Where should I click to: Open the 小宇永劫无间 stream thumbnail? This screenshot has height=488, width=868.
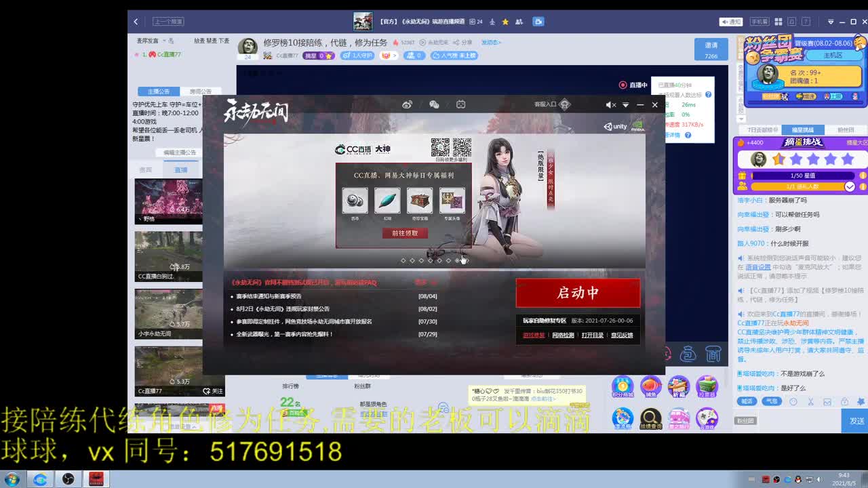click(168, 314)
